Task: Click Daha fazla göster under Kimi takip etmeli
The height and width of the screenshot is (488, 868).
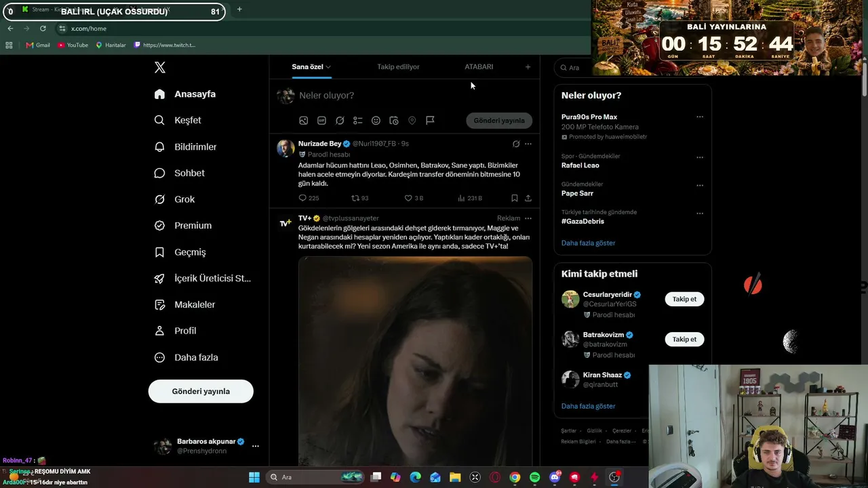Action: click(588, 406)
